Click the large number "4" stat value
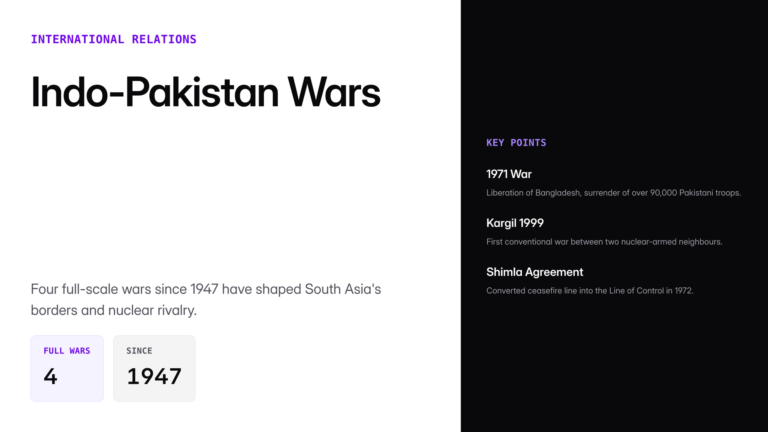Image resolution: width=768 pixels, height=432 pixels. tap(50, 377)
